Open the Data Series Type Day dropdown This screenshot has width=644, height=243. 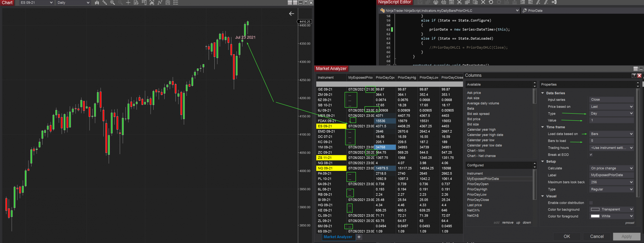coord(612,114)
